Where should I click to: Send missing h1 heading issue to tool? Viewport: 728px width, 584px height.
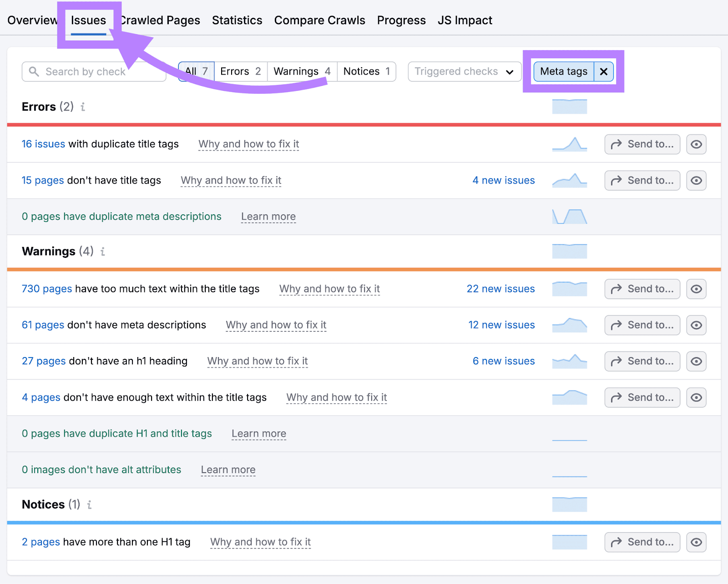tap(642, 361)
